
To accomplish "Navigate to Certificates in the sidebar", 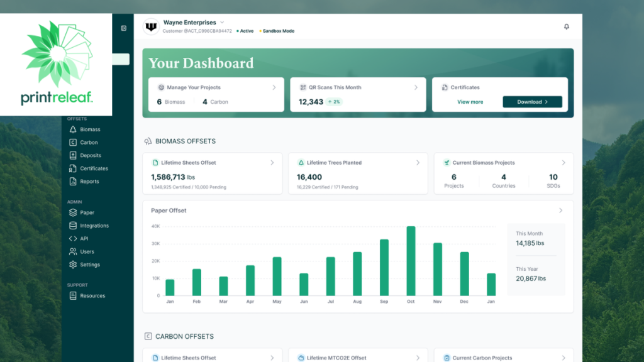I will click(x=94, y=168).
